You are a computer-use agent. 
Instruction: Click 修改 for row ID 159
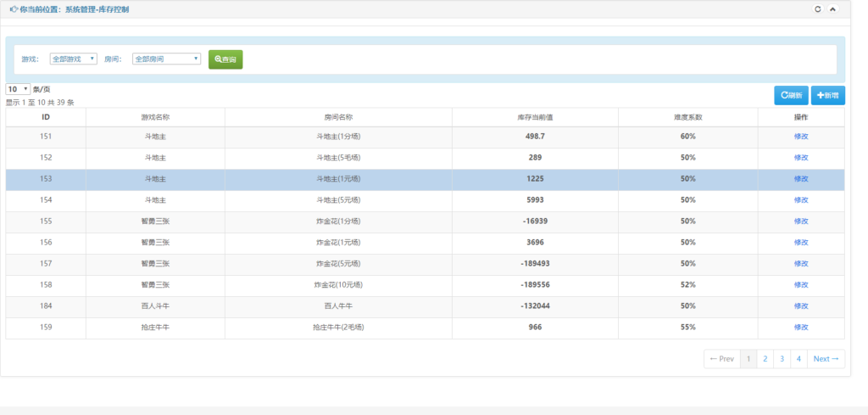[x=801, y=328]
